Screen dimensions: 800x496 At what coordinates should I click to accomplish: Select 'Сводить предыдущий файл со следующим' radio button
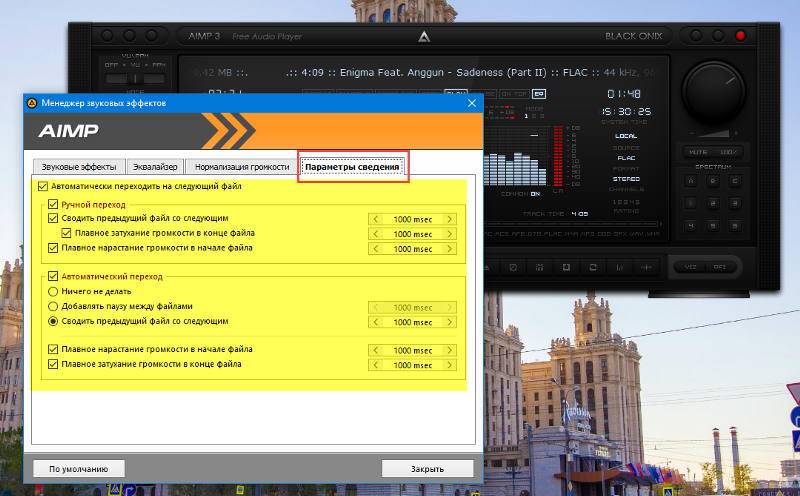(x=53, y=321)
